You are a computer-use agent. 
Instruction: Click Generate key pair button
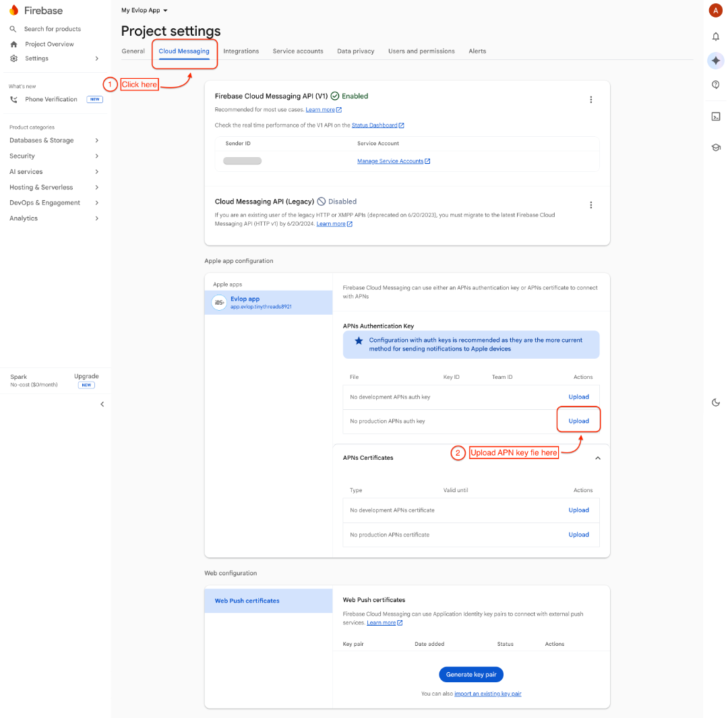coord(471,675)
